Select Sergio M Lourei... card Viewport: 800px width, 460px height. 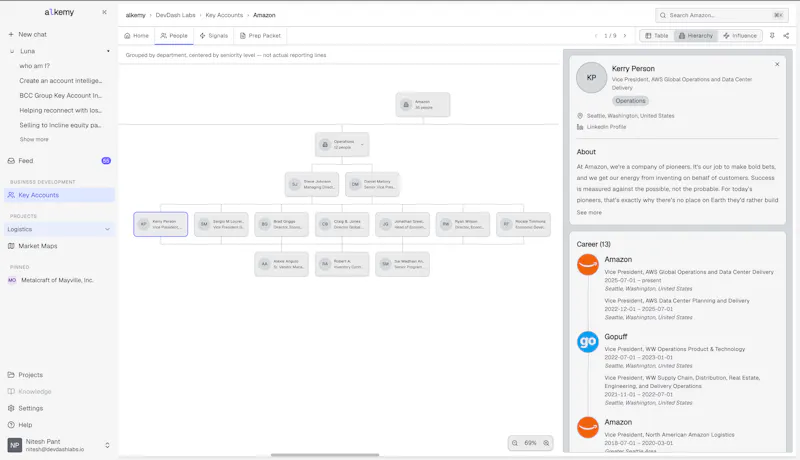tap(221, 224)
